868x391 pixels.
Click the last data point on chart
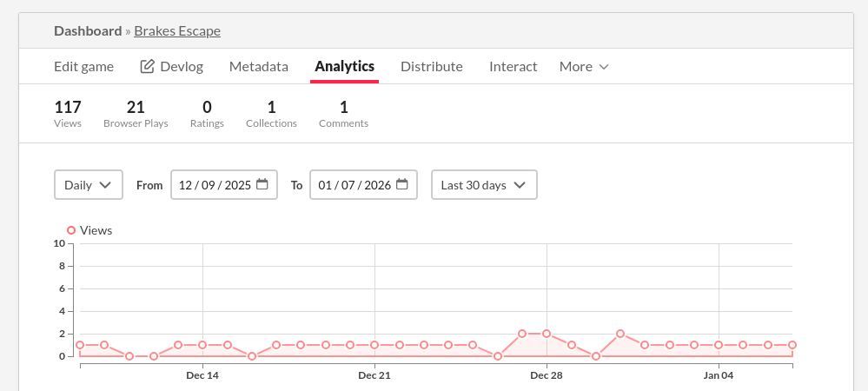pos(792,345)
